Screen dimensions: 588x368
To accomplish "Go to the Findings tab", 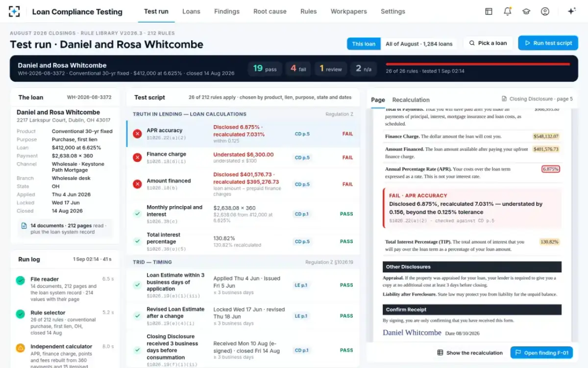I will pyautogui.click(x=227, y=11).
